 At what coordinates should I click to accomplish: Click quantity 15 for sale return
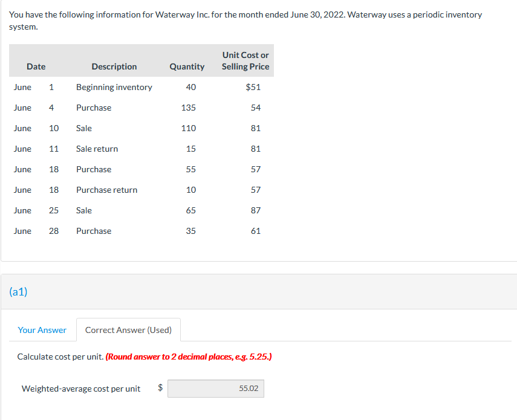click(190, 149)
